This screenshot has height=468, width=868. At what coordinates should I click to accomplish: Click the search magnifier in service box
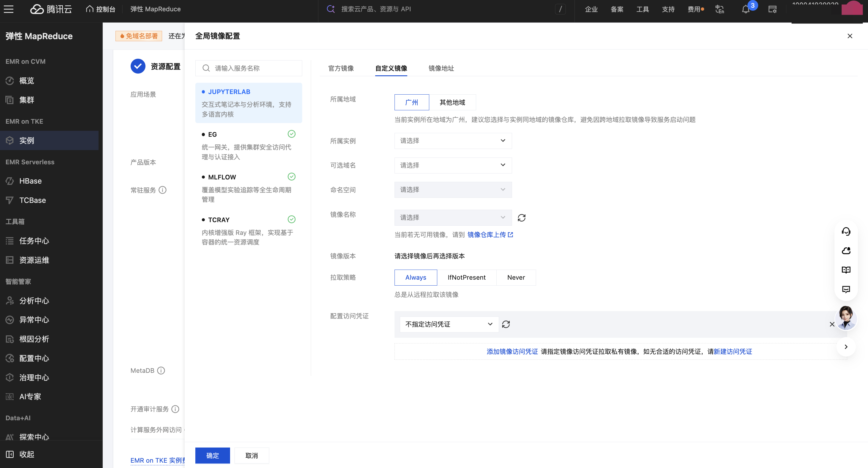click(206, 68)
